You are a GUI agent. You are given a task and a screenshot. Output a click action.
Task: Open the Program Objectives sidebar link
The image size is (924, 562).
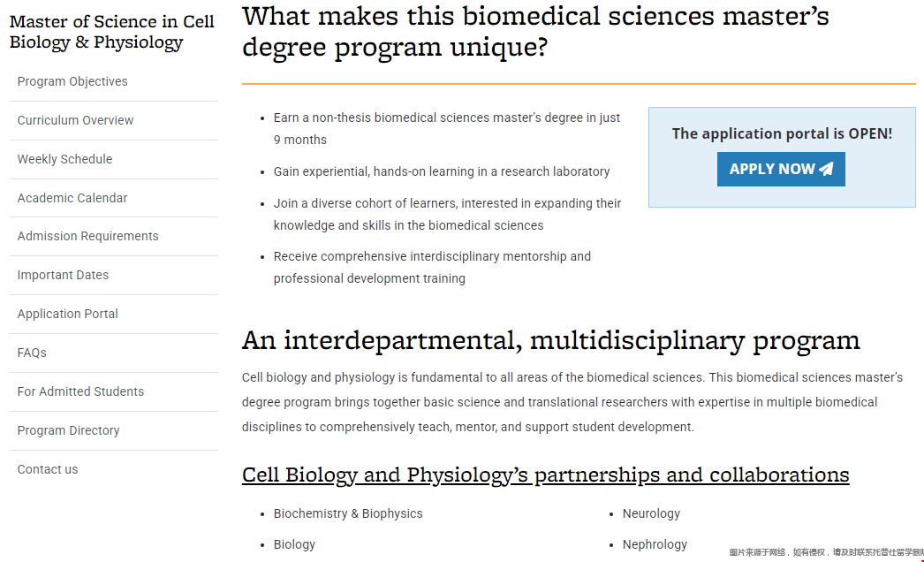pyautogui.click(x=72, y=81)
